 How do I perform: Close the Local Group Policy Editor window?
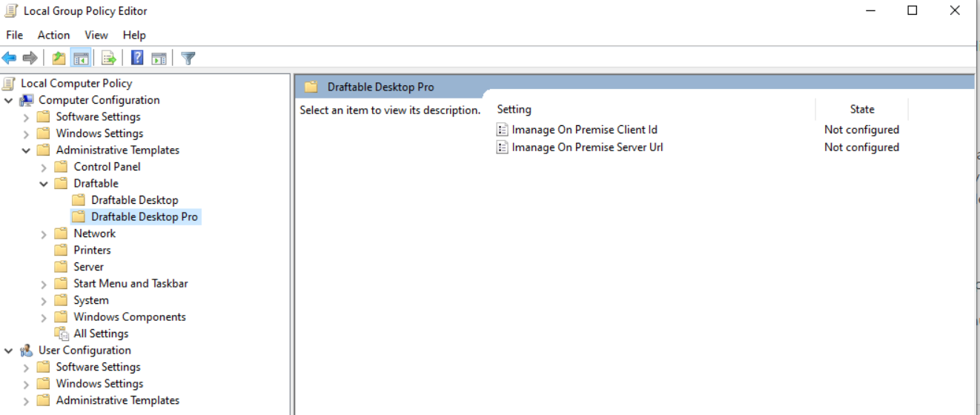click(955, 10)
